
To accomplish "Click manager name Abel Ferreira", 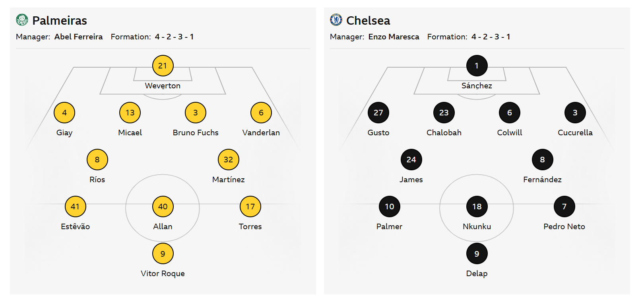I will [x=78, y=37].
